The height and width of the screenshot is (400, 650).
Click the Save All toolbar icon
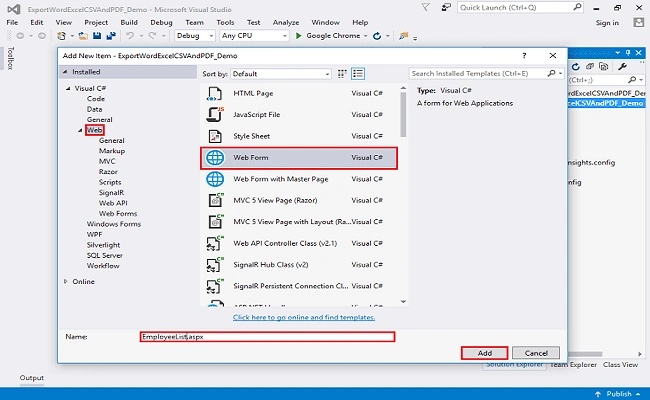(111, 36)
